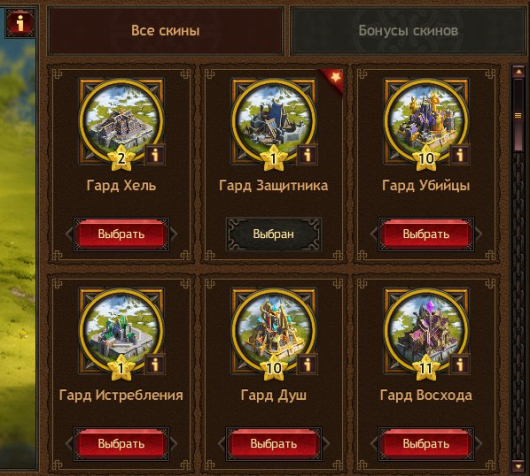The width and height of the screenshot is (530, 476).
Task: Click the Выбран button of Гард Защитника
Action: pyautogui.click(x=273, y=234)
